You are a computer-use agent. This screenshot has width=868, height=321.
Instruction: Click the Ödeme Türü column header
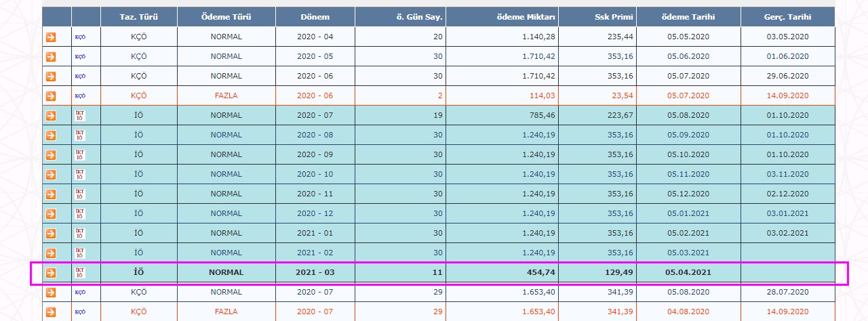(226, 17)
